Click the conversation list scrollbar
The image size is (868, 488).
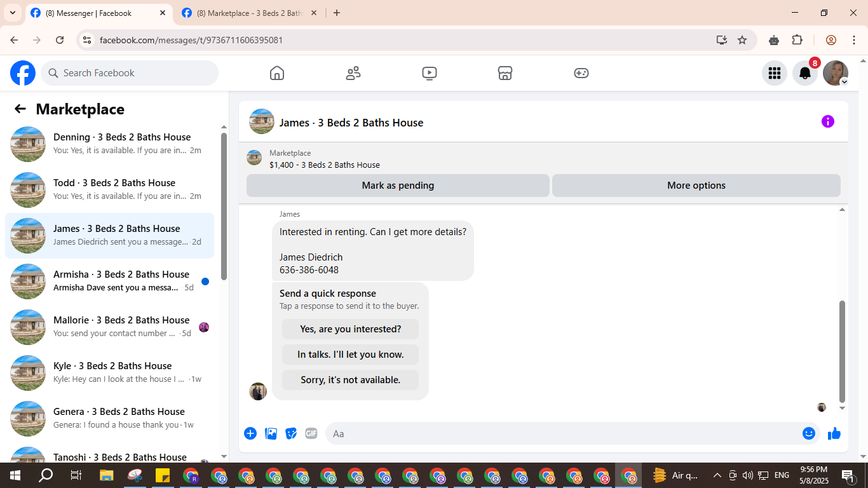(x=224, y=206)
